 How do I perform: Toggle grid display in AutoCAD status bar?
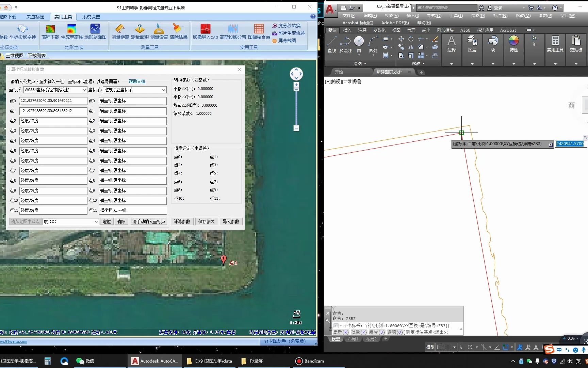[440, 347]
